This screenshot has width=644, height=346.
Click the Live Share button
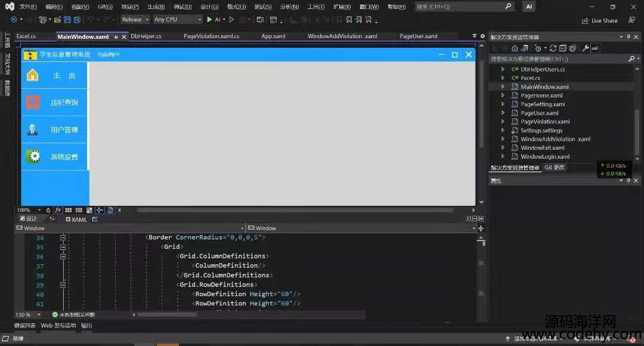click(600, 20)
